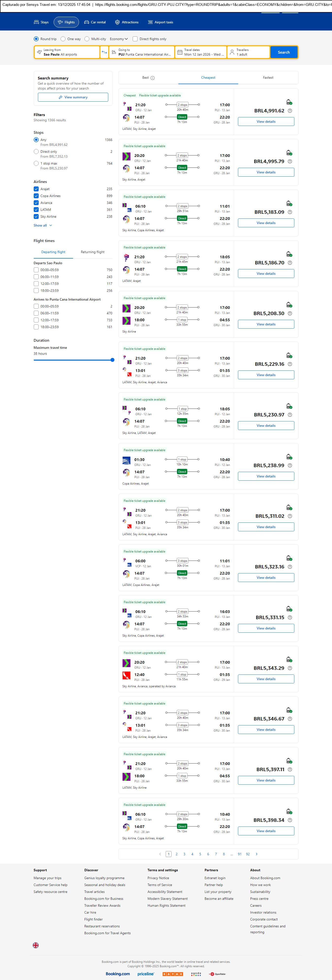Enable the Direct flights only checkbox

135,39
